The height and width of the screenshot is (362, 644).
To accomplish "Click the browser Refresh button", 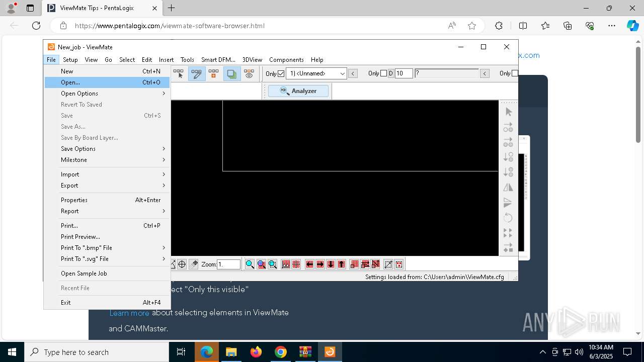I will 36,26.
